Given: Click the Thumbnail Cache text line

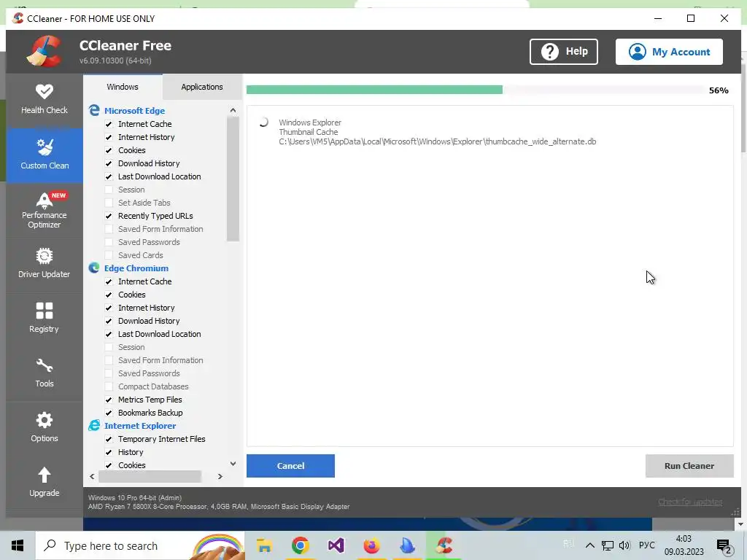Looking at the screenshot, I should [x=309, y=132].
